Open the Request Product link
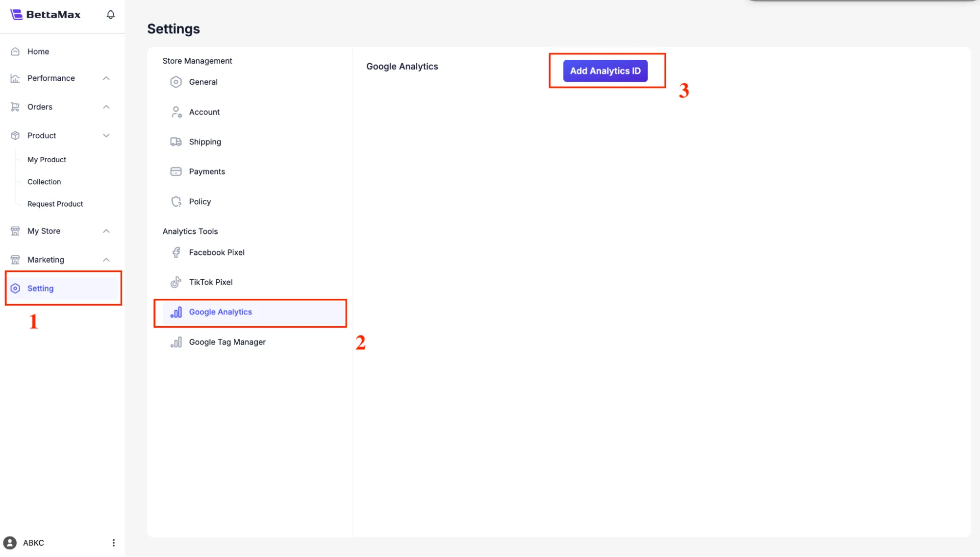980x557 pixels. [55, 204]
